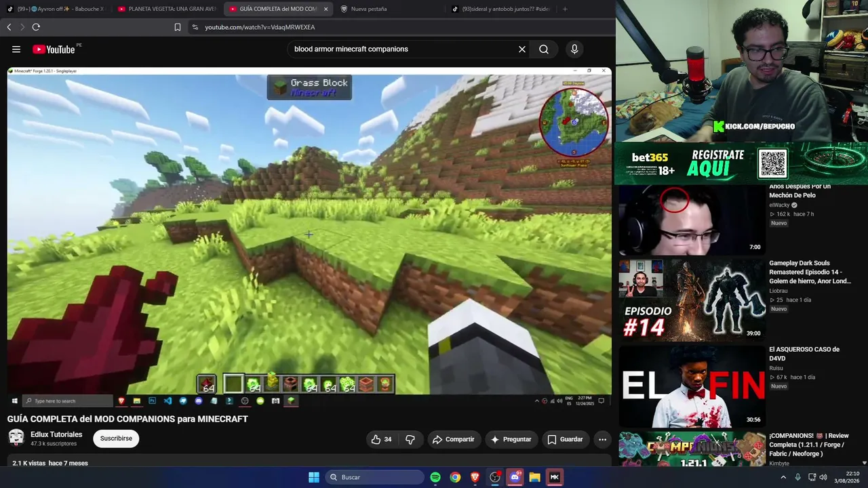The width and height of the screenshot is (868, 488).
Task: Visit the elWacky channel link
Action: pyautogui.click(x=779, y=205)
